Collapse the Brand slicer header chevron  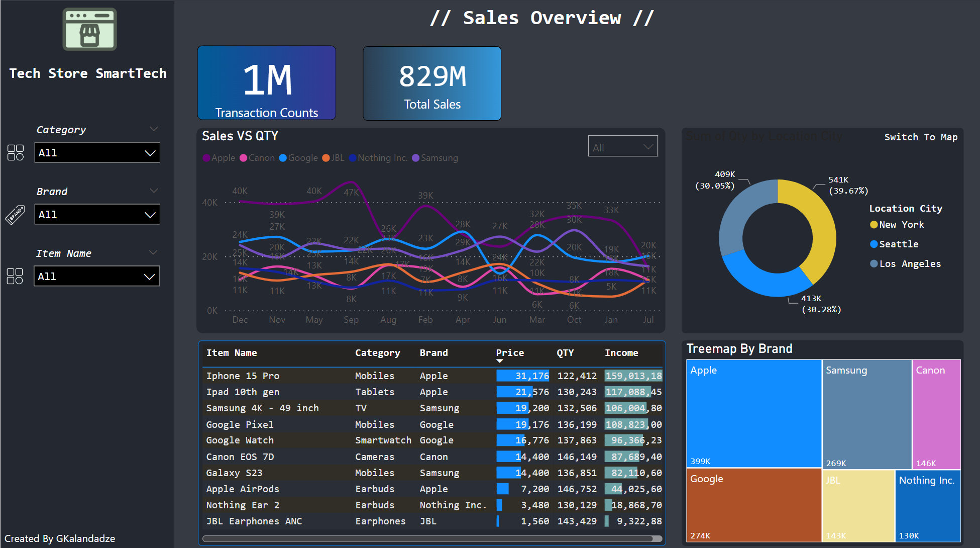click(x=154, y=190)
